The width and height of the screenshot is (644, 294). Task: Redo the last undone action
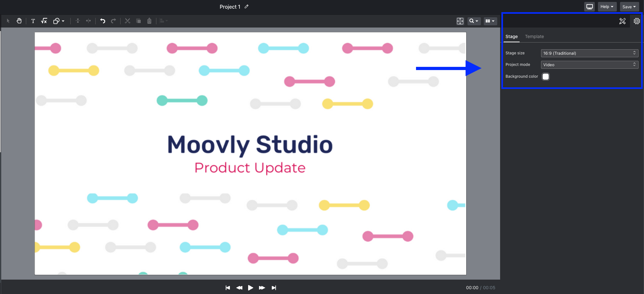114,21
